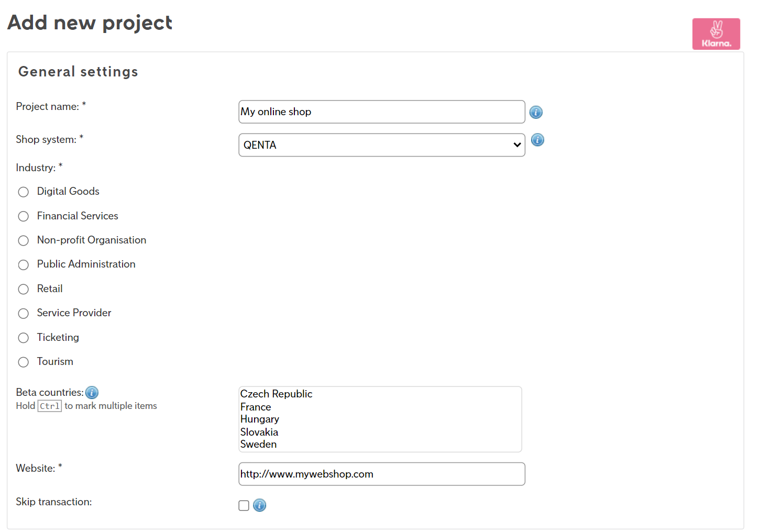Focus the Website URL input field
Image resolution: width=760 pixels, height=532 pixels.
pyautogui.click(x=381, y=474)
